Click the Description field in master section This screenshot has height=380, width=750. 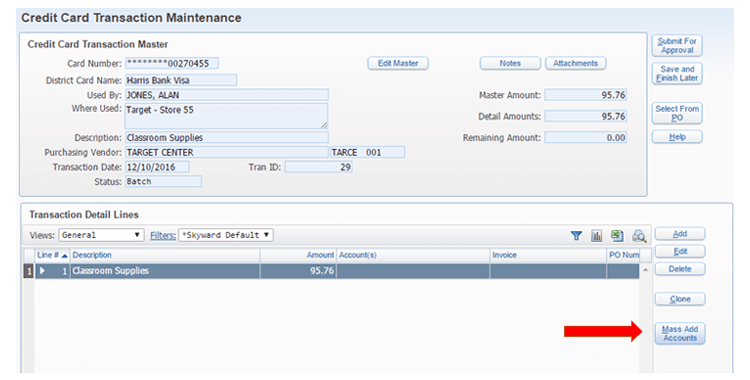click(x=227, y=137)
